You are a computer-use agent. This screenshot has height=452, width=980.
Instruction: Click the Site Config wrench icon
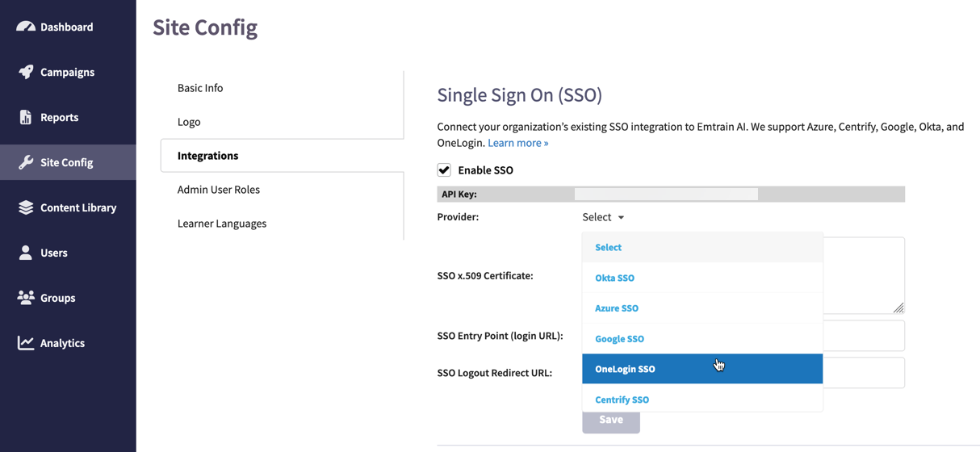click(26, 162)
